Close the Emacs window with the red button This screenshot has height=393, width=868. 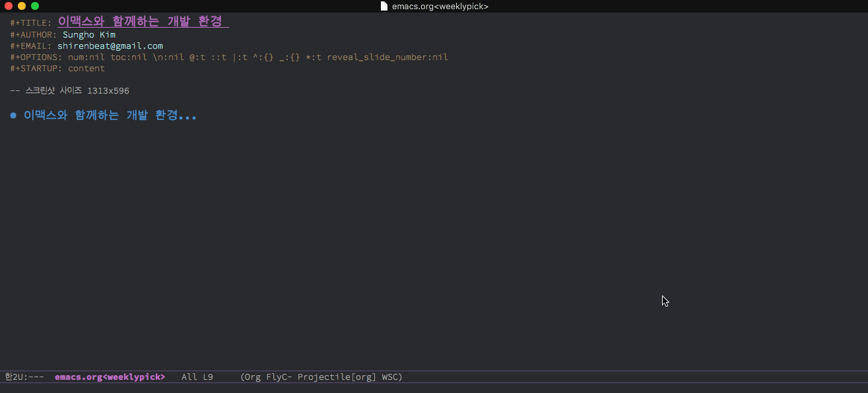[x=9, y=6]
